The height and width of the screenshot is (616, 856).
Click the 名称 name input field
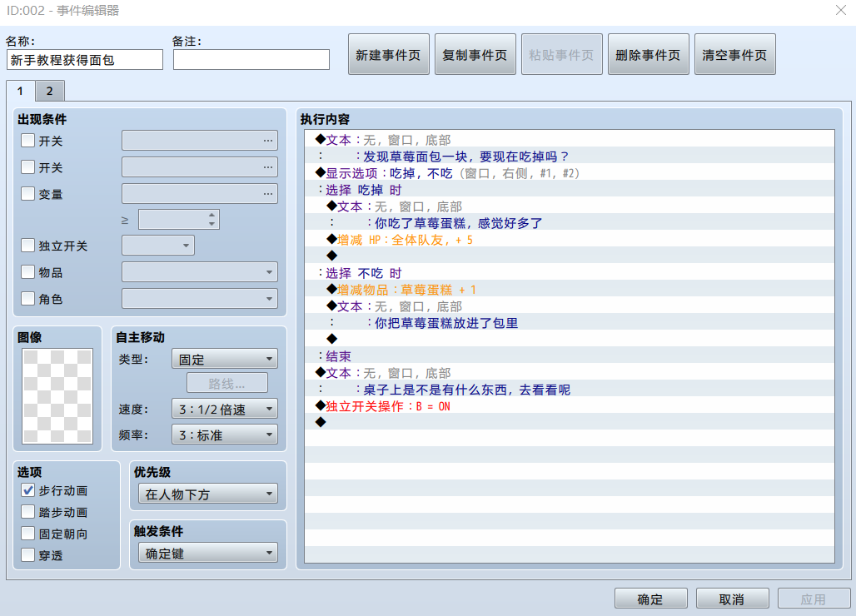click(x=85, y=59)
